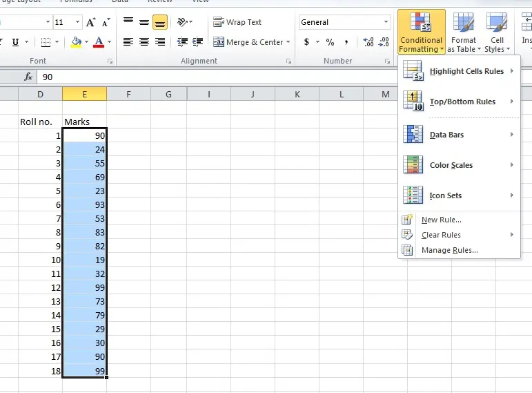532x393 pixels.
Task: Click Merge & Center button
Action: (x=248, y=42)
